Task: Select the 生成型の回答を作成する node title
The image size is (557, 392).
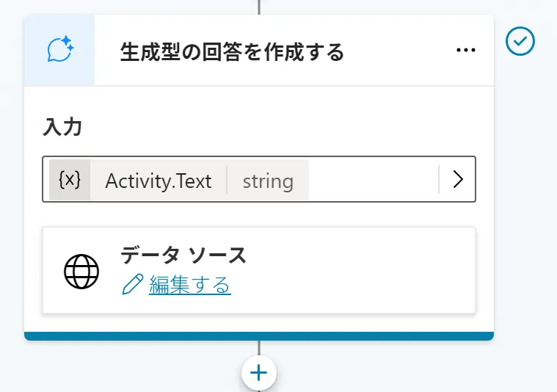Action: [x=232, y=51]
